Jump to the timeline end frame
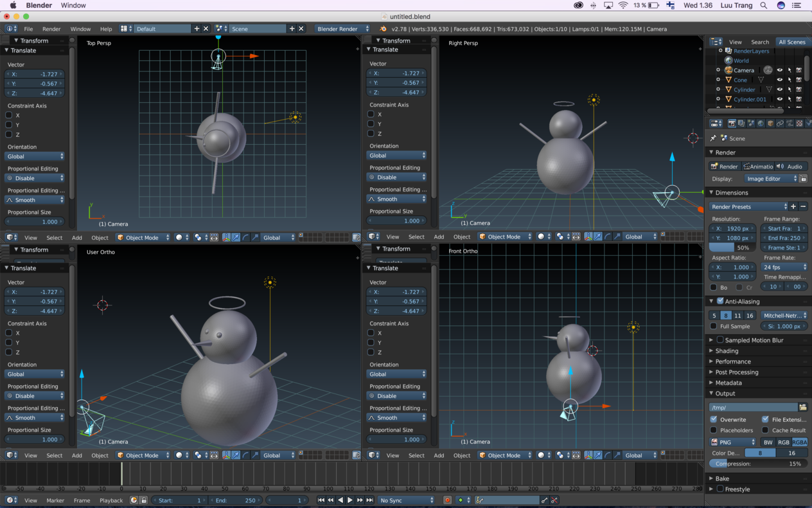 [369, 500]
